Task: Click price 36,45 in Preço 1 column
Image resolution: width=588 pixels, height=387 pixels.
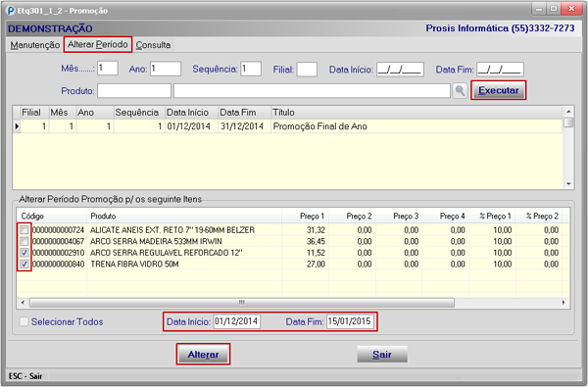Action: [x=316, y=241]
